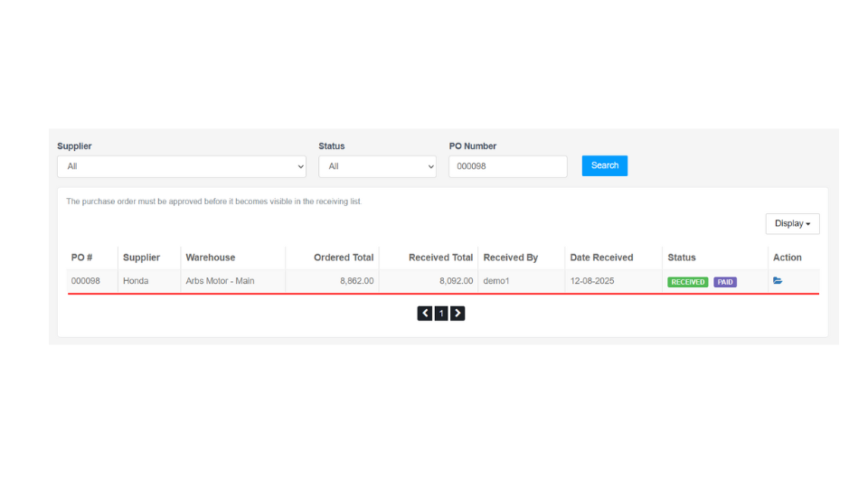Go to previous page with left arrow
This screenshot has height=488, width=868.
[425, 314]
